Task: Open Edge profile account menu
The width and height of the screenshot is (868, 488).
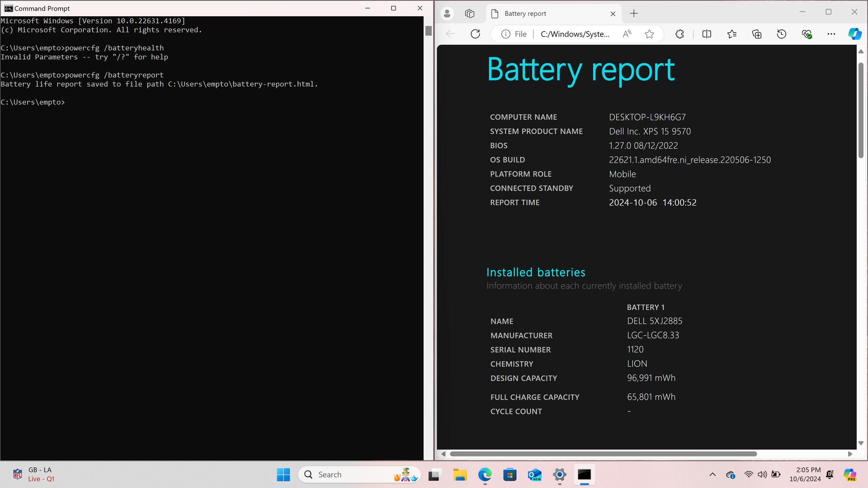Action: pos(447,14)
